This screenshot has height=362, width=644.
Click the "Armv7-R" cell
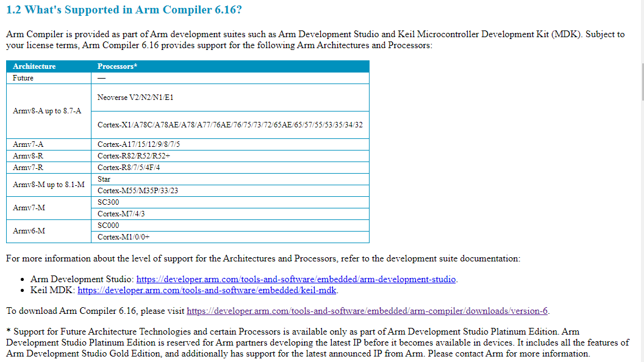click(x=48, y=168)
